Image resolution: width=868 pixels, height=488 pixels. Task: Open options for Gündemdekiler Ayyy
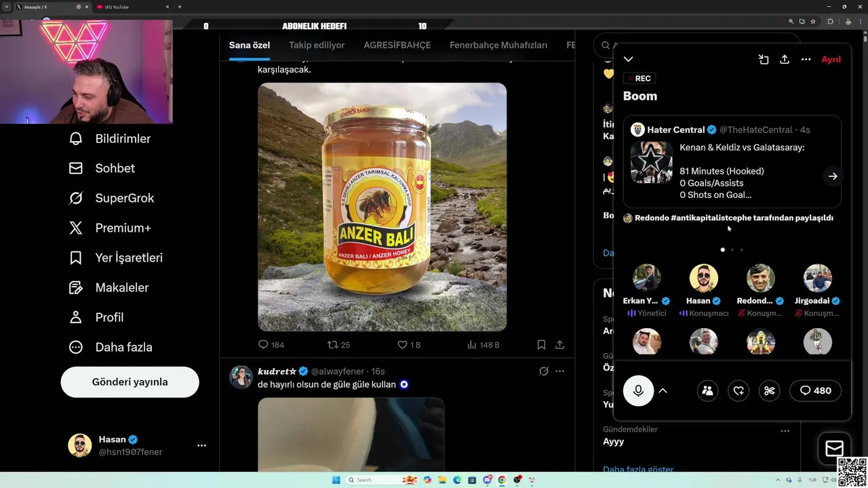point(785,431)
